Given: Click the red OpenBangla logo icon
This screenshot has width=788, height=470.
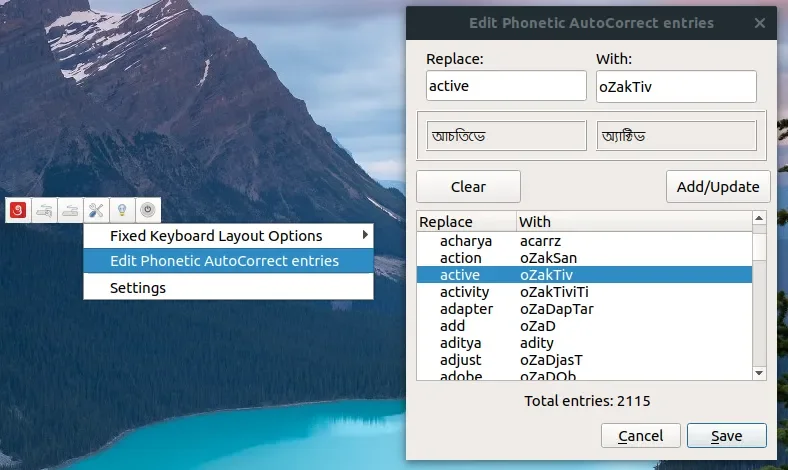Looking at the screenshot, I should coord(18,210).
